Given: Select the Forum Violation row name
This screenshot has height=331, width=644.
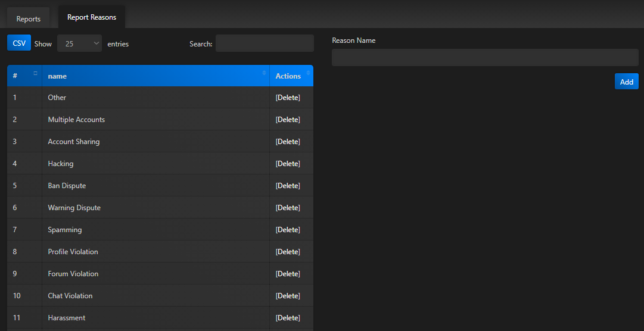Looking at the screenshot, I should point(73,274).
